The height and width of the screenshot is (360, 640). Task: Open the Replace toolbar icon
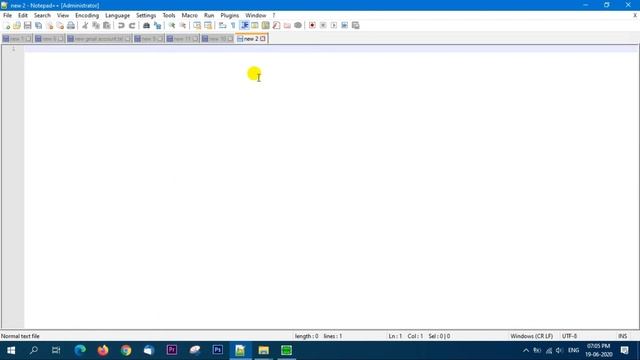pos(157,25)
